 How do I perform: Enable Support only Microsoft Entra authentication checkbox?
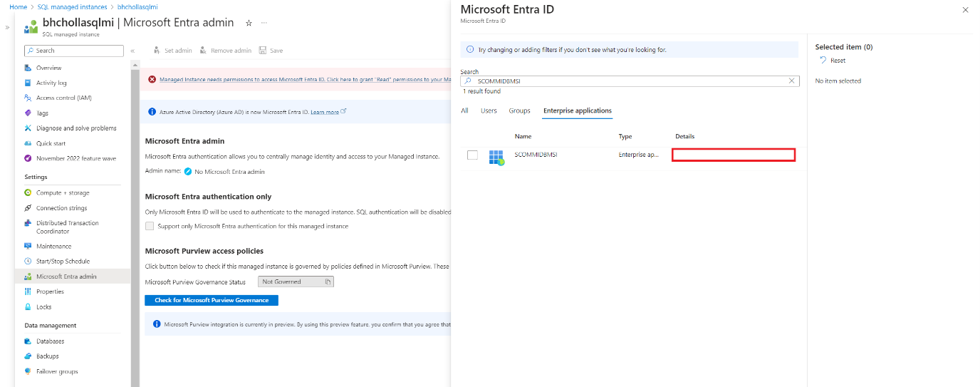150,226
